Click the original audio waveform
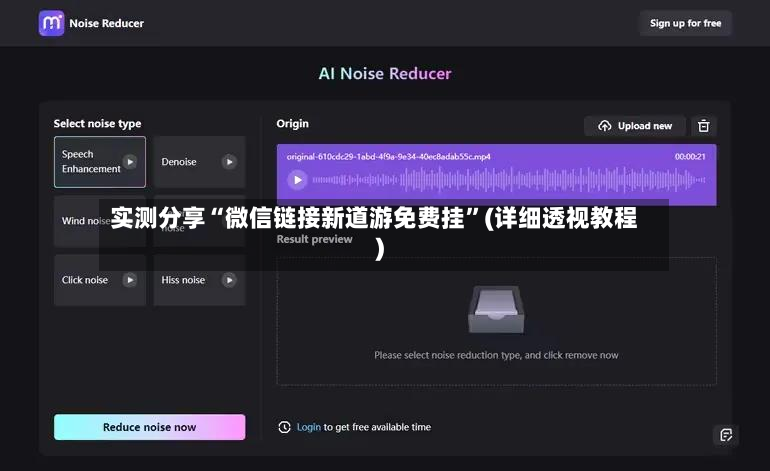Image resolution: width=770 pixels, height=471 pixels. [509, 180]
